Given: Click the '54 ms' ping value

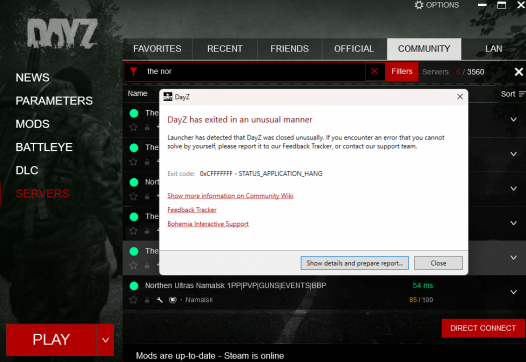Looking at the screenshot, I should click(x=423, y=286).
